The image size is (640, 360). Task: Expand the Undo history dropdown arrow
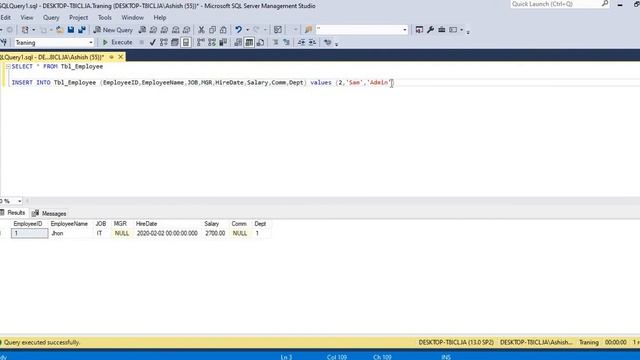247,30
